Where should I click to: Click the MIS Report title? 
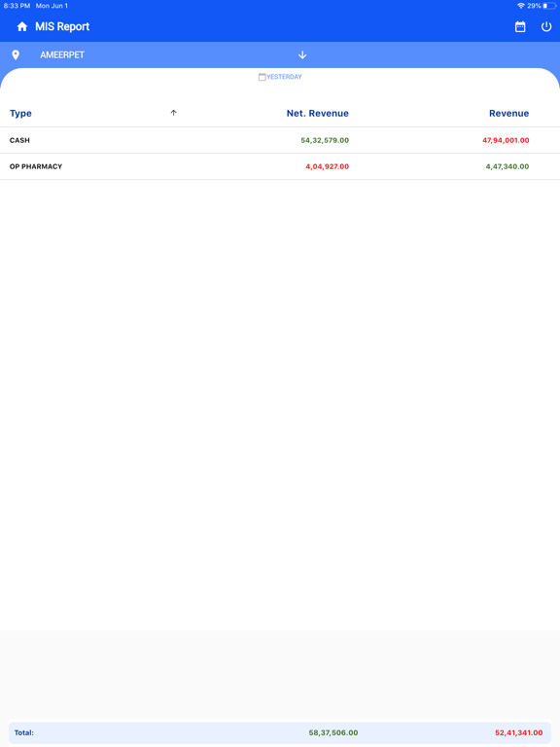[62, 26]
